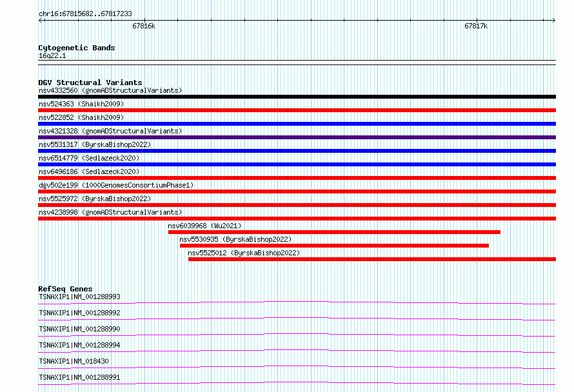Click the red nsv6039968 variant bar

[334, 232]
